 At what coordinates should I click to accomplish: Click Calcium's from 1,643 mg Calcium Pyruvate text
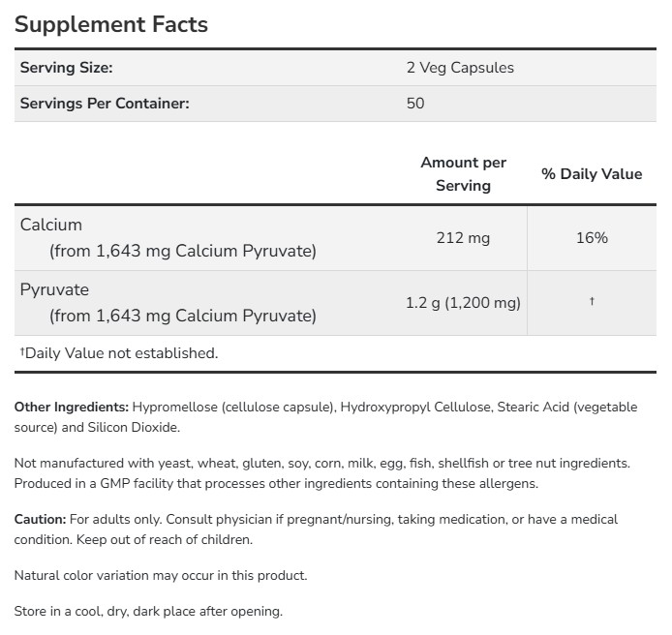click(x=183, y=251)
